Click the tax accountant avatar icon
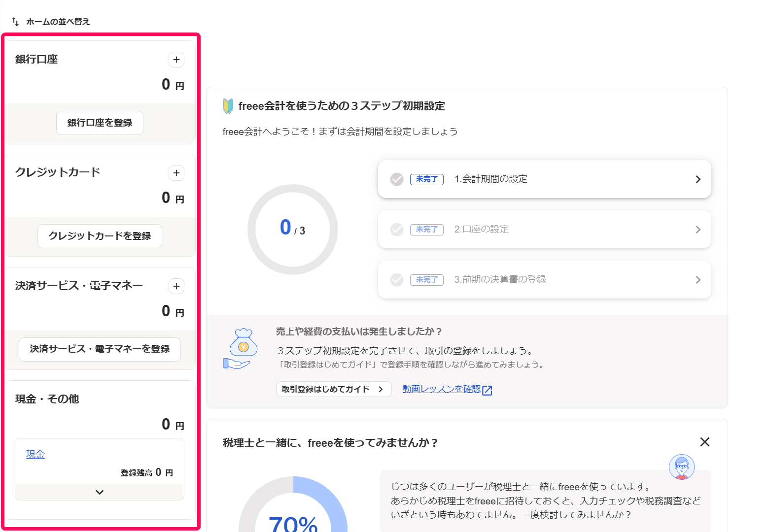This screenshot has height=532, width=767. pyautogui.click(x=682, y=467)
